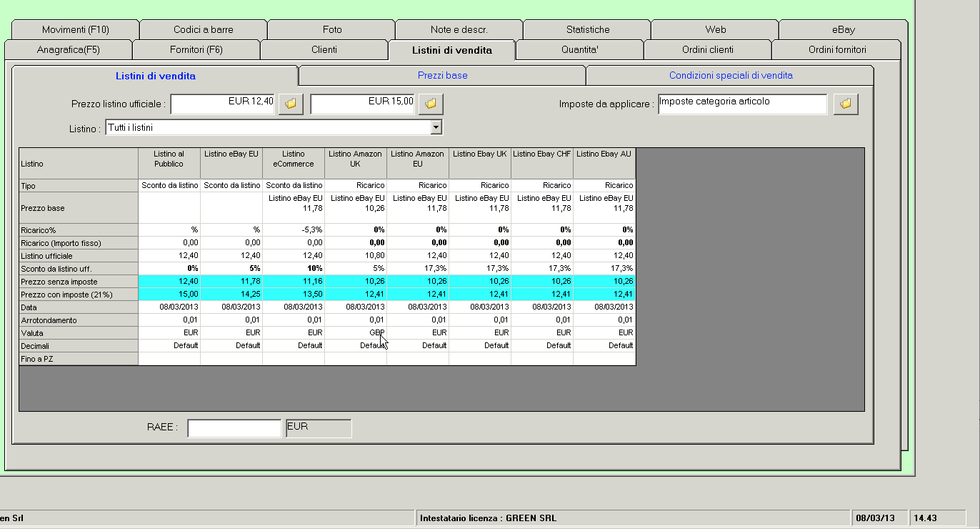
Task: Click folder icon beside EUR 12,40 price
Action: tap(291, 104)
